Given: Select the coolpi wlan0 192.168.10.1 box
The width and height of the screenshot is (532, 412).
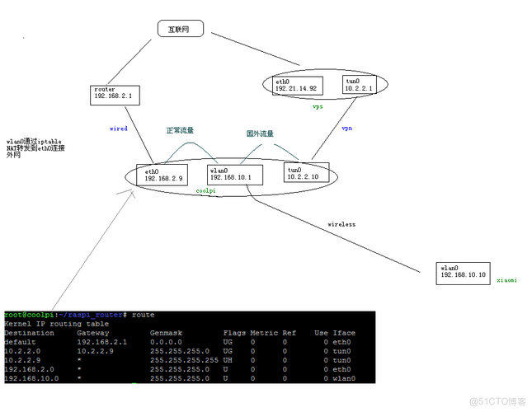Looking at the screenshot, I should pos(234,174).
